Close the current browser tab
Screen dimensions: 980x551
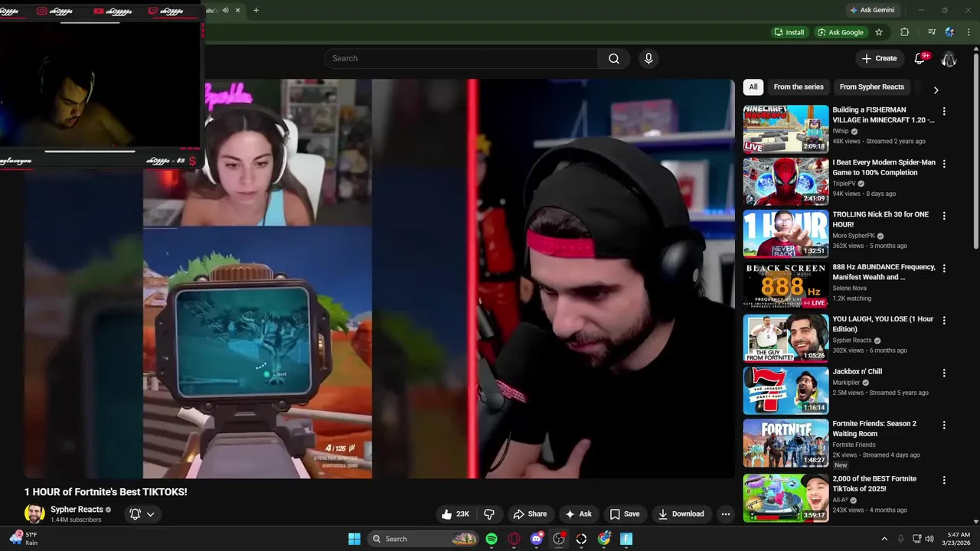pos(237,10)
